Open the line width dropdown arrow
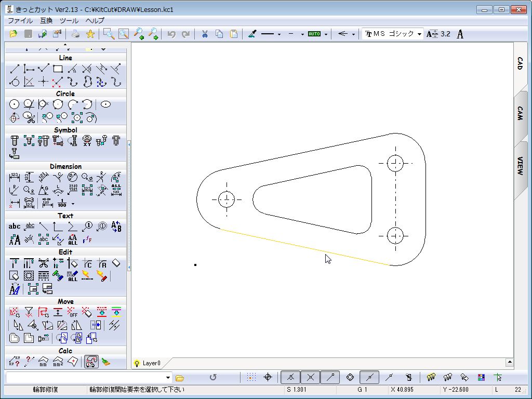 (x=302, y=34)
